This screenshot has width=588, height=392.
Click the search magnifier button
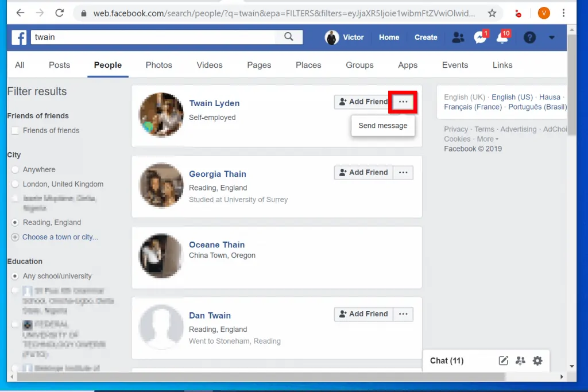click(288, 37)
